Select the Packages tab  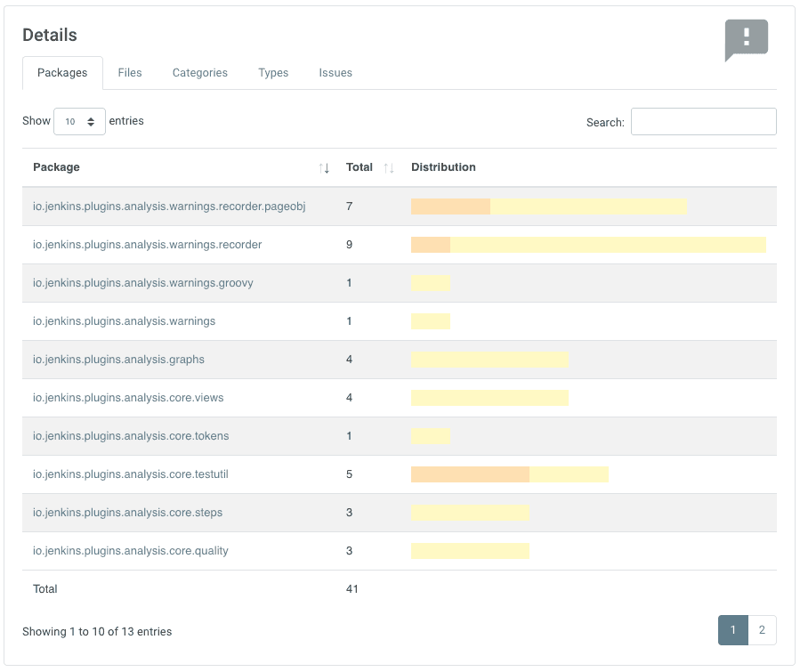tap(62, 72)
